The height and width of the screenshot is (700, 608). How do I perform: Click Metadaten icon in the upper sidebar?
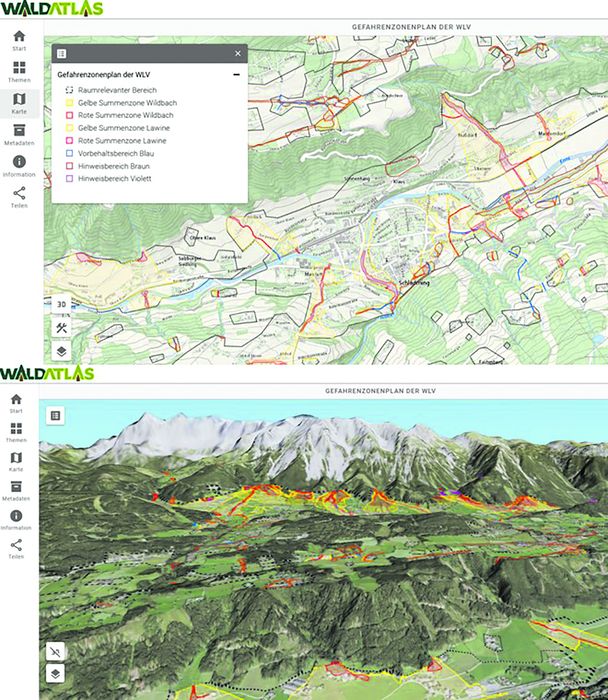[x=20, y=135]
